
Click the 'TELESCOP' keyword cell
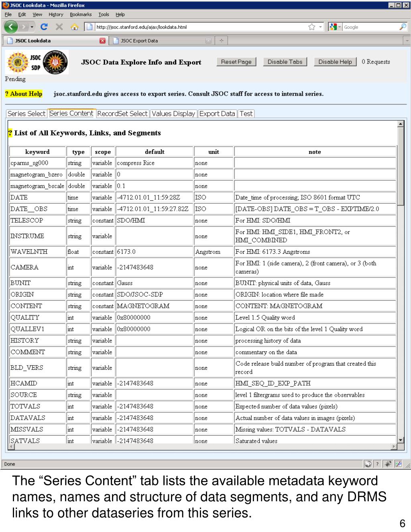(38, 220)
